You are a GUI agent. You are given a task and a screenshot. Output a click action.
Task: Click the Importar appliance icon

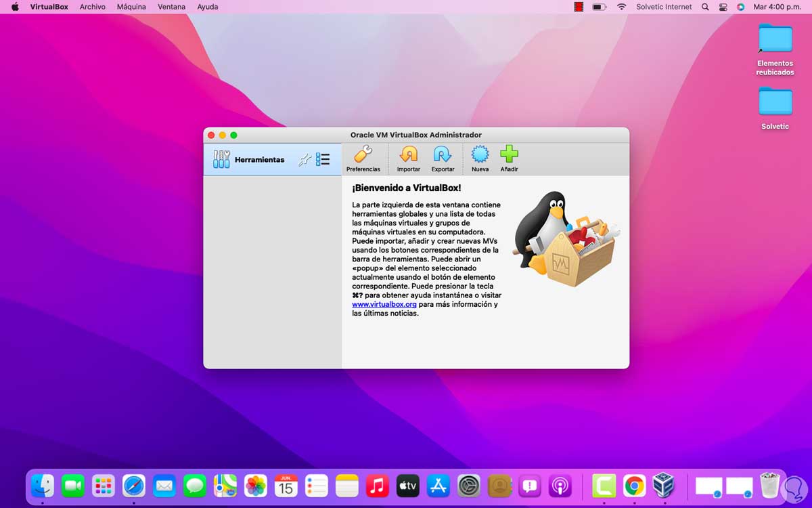click(x=408, y=159)
